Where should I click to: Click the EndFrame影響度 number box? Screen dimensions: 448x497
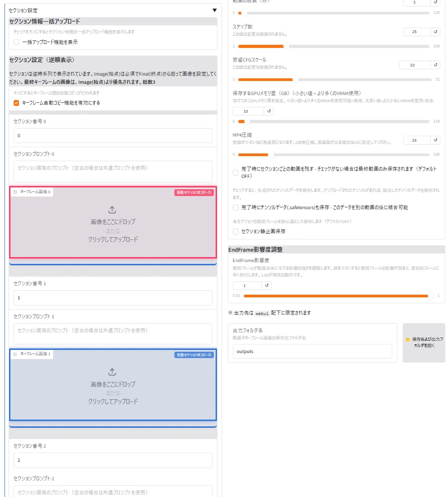(247, 286)
